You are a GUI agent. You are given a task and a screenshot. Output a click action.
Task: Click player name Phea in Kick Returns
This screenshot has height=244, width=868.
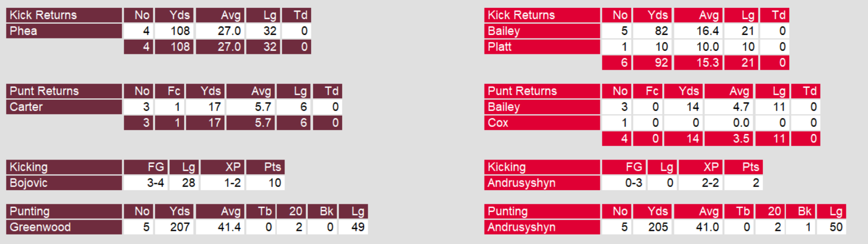coord(23,31)
